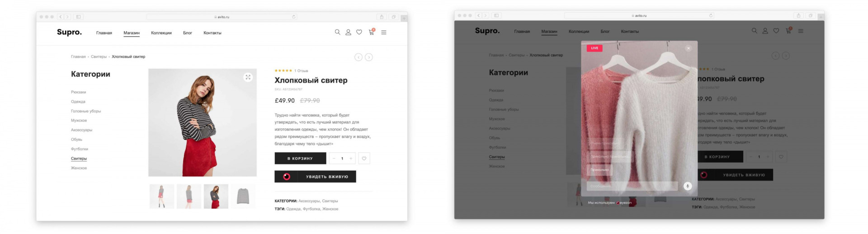Click В КОРЗИНУ button in left window
Image resolution: width=868 pixels, height=234 pixels.
click(300, 159)
